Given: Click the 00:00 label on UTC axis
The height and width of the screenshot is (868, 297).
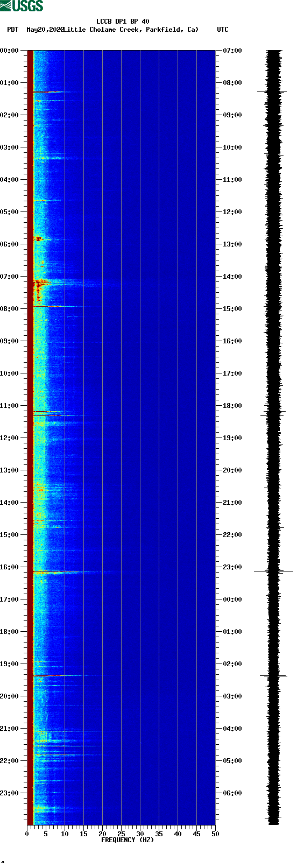Looking at the screenshot, I should pyautogui.click(x=232, y=599).
